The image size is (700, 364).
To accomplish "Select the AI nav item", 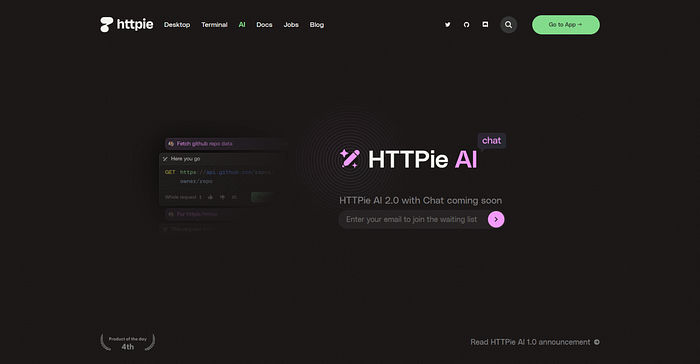I will coord(242,25).
